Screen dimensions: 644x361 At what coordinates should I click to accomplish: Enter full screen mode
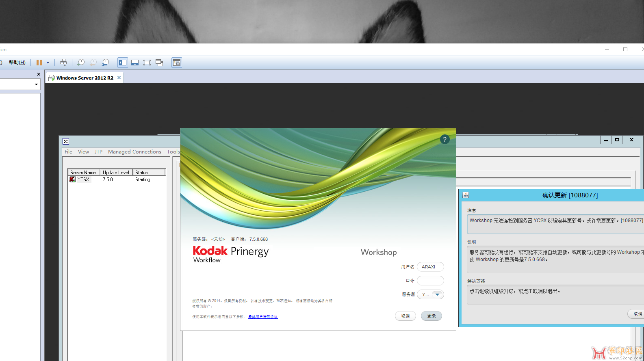(x=147, y=63)
